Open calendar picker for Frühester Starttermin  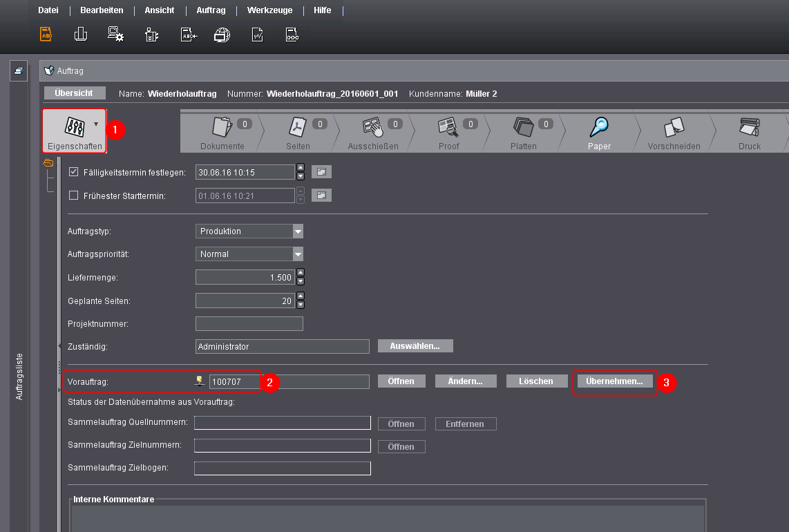pos(321,196)
